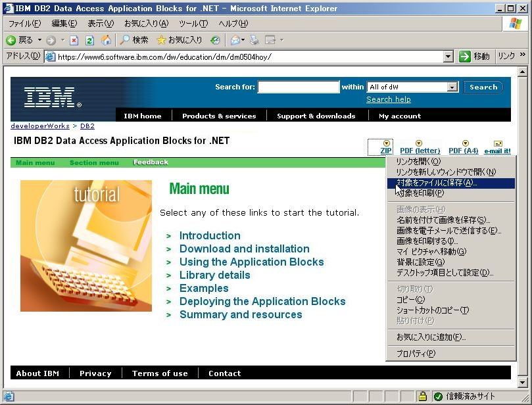
Task: Click the Print printer icon
Action: click(254, 40)
